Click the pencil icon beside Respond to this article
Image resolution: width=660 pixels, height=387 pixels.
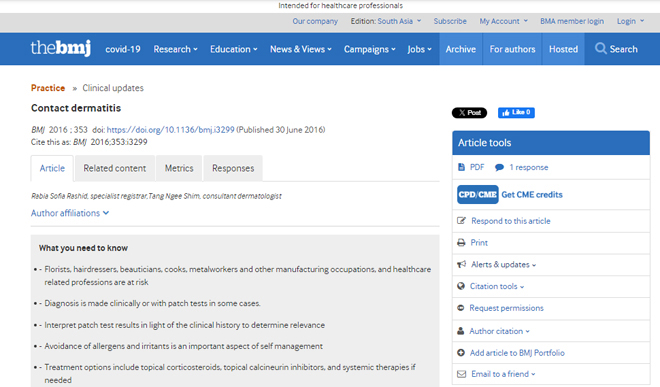462,221
